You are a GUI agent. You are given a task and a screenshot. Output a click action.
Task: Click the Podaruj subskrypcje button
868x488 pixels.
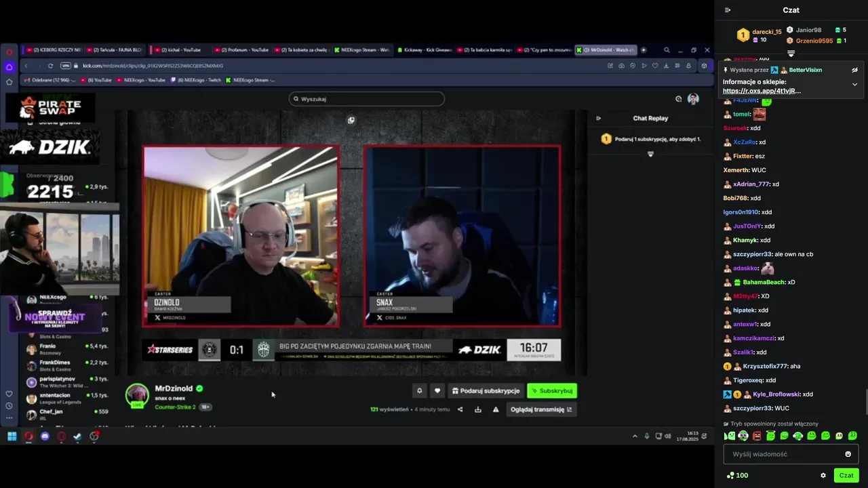click(x=485, y=390)
